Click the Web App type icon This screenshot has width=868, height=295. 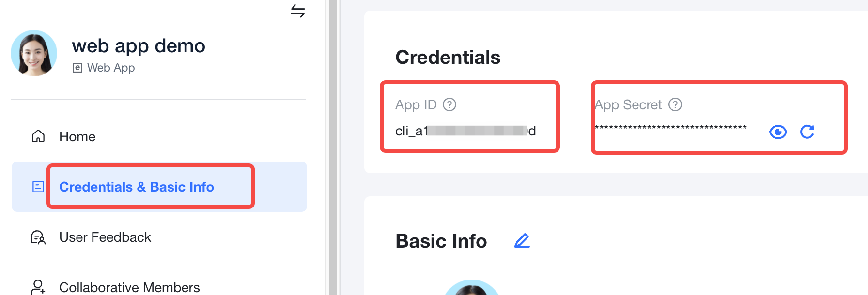pos(77,68)
